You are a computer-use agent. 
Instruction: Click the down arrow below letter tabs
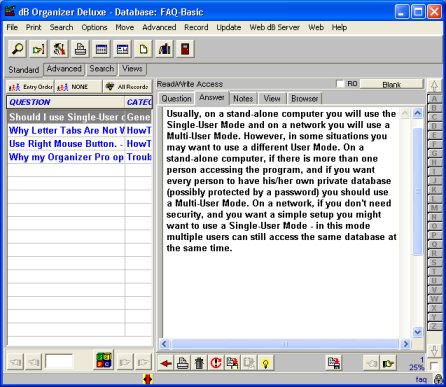[x=434, y=351]
